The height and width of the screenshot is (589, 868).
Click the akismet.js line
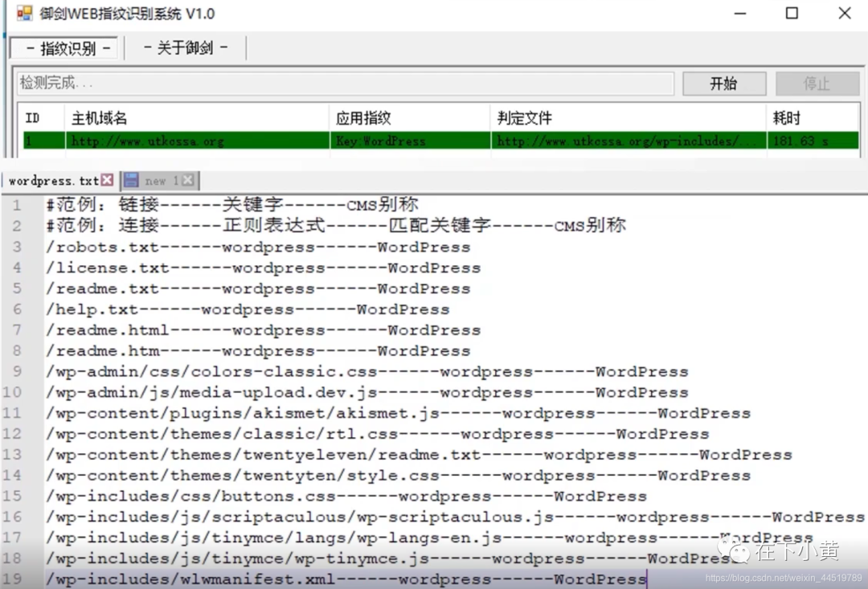coord(398,413)
